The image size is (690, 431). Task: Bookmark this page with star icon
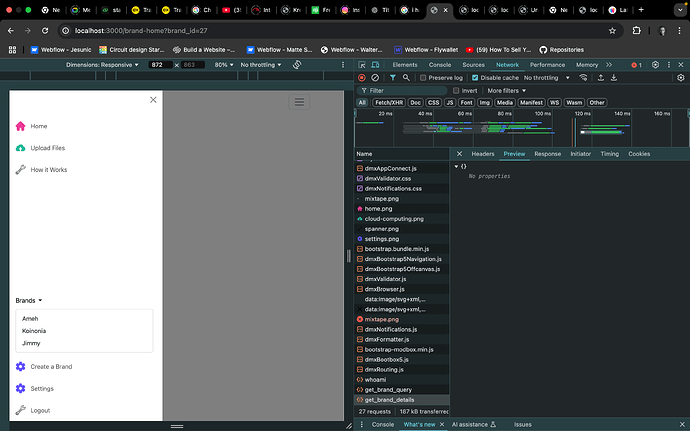point(612,30)
